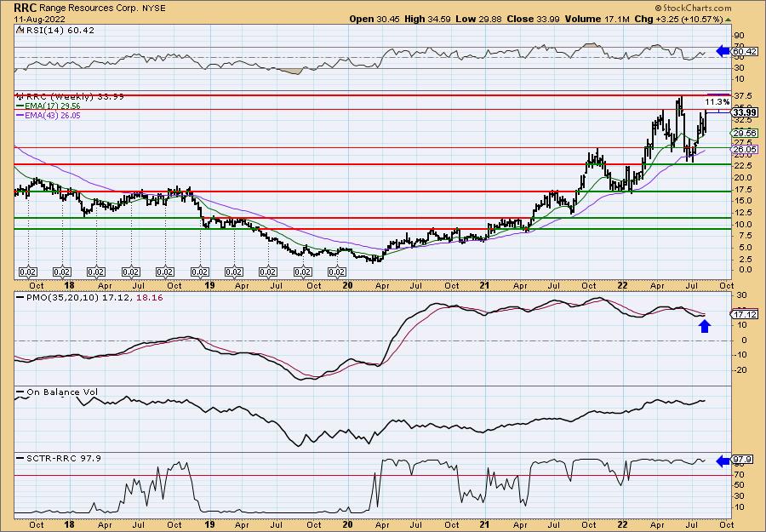766x532 pixels.
Task: Click the candlestick icon beside RRC (Weekly)
Action: (x=20, y=96)
